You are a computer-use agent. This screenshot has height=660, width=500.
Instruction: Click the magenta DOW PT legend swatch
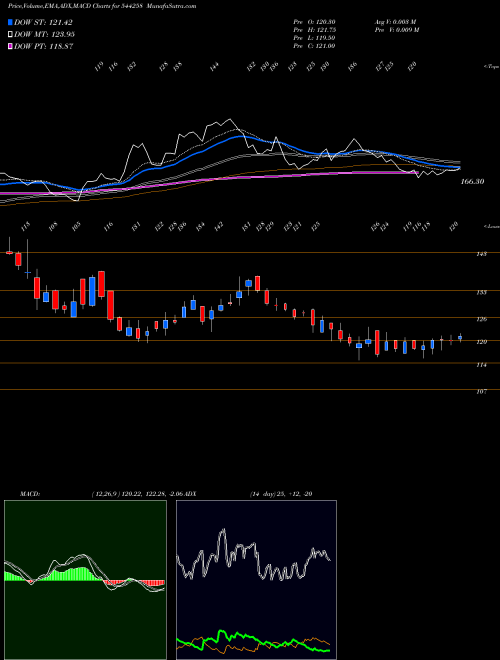pos(11,46)
